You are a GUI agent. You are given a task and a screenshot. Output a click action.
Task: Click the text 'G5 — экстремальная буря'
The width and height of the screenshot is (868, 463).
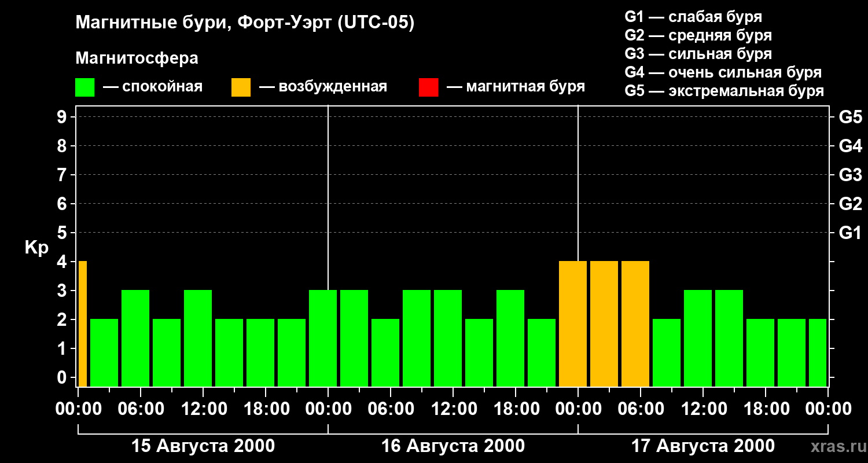click(724, 91)
